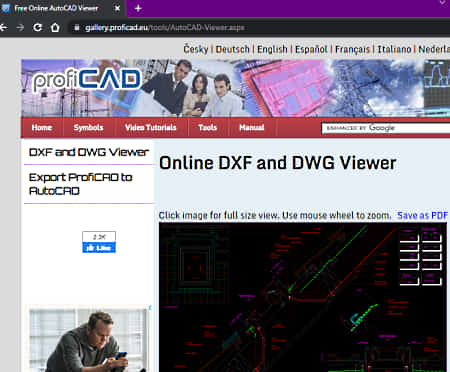Switch language to Español
Screen dimensions: 450x372
(x=311, y=49)
